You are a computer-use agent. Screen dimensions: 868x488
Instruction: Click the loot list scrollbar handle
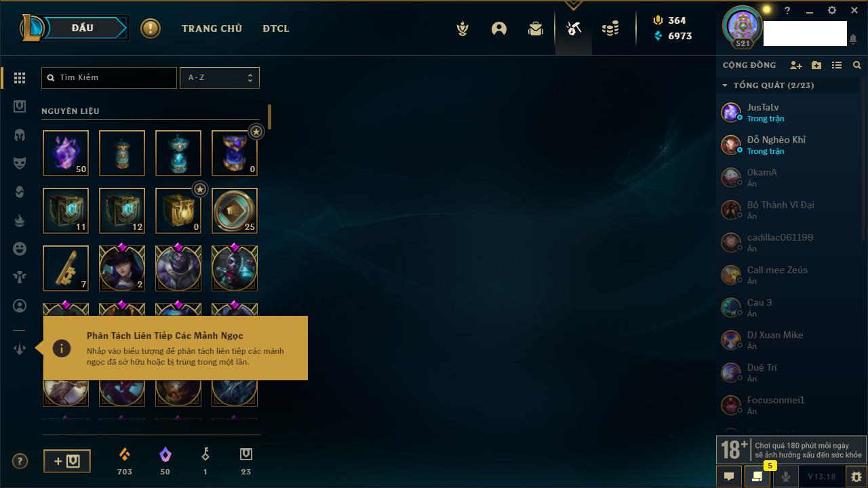tap(269, 117)
